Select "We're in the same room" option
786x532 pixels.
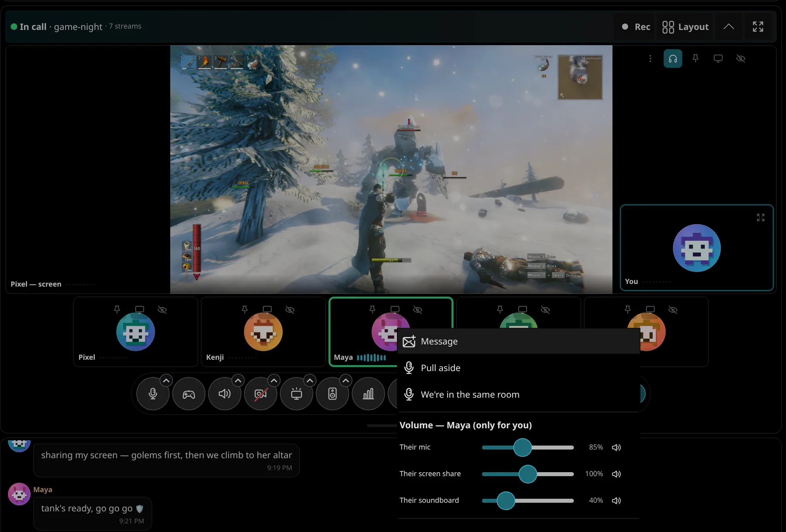tap(518, 394)
